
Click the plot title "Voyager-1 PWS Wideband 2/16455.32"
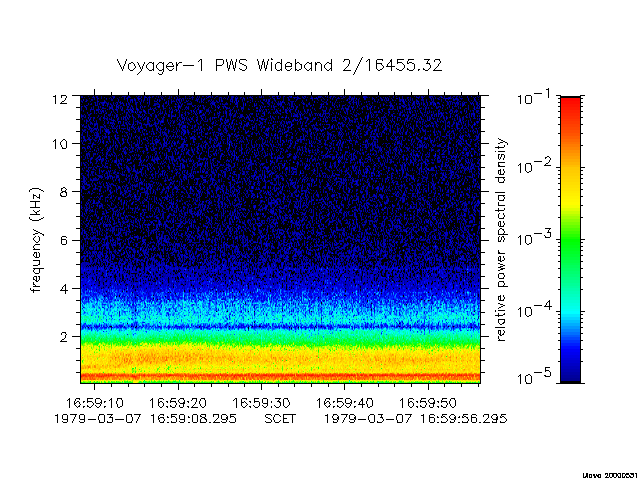[x=279, y=66]
